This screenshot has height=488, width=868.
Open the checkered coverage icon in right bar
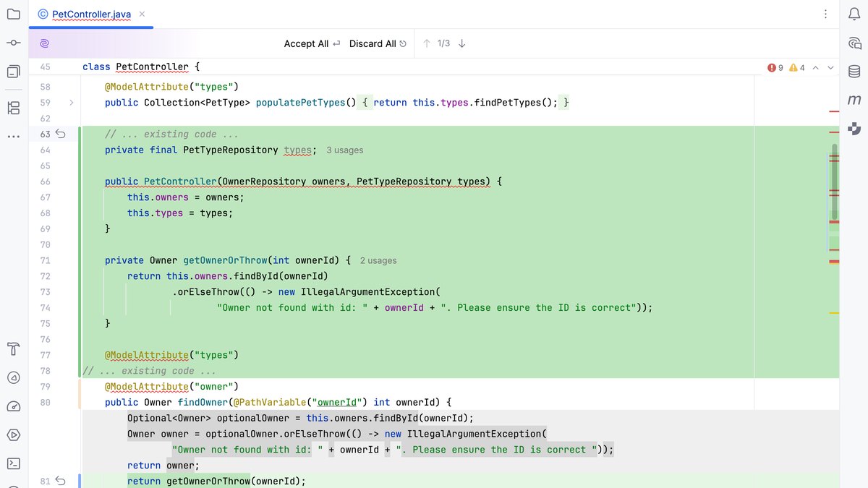tap(854, 129)
